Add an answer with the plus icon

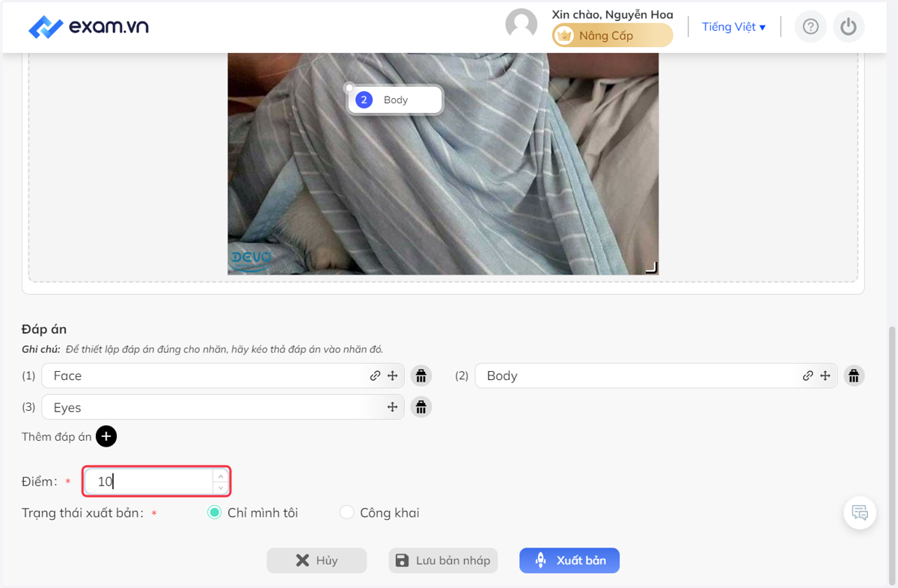click(106, 436)
